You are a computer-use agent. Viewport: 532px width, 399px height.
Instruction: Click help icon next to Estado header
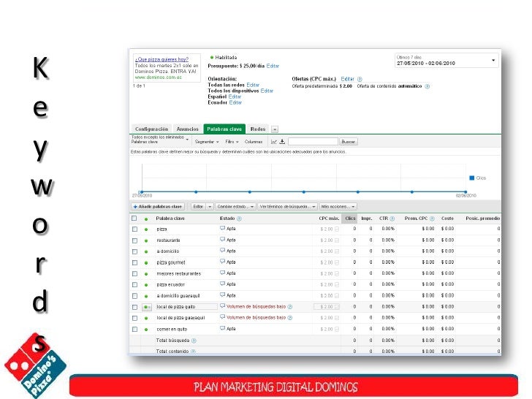[239, 218]
